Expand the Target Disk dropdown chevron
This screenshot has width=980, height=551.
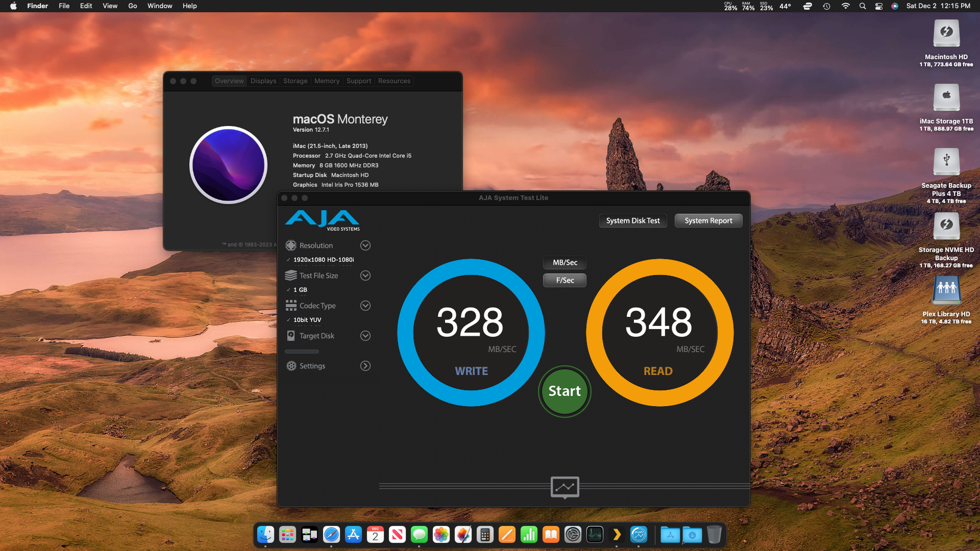coord(365,336)
